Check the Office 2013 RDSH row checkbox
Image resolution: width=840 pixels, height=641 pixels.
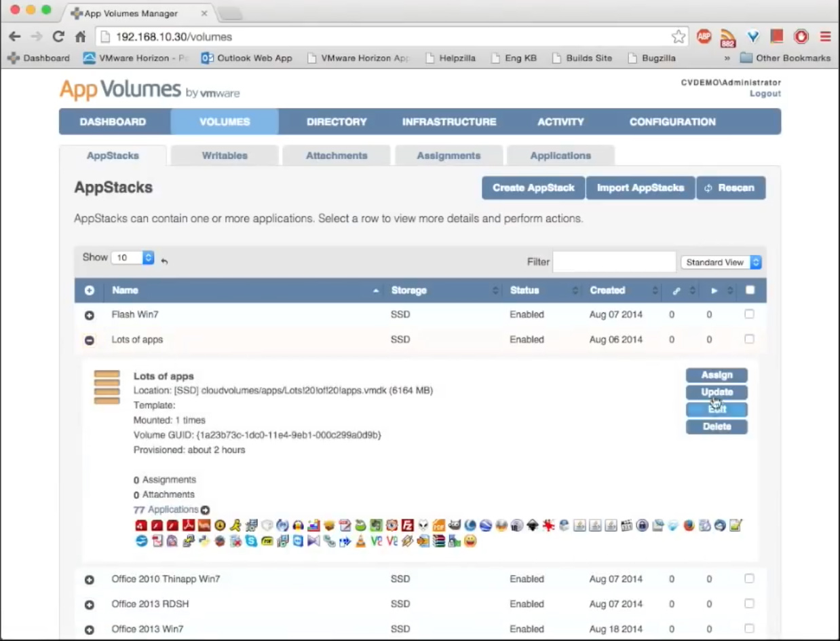[749, 604]
